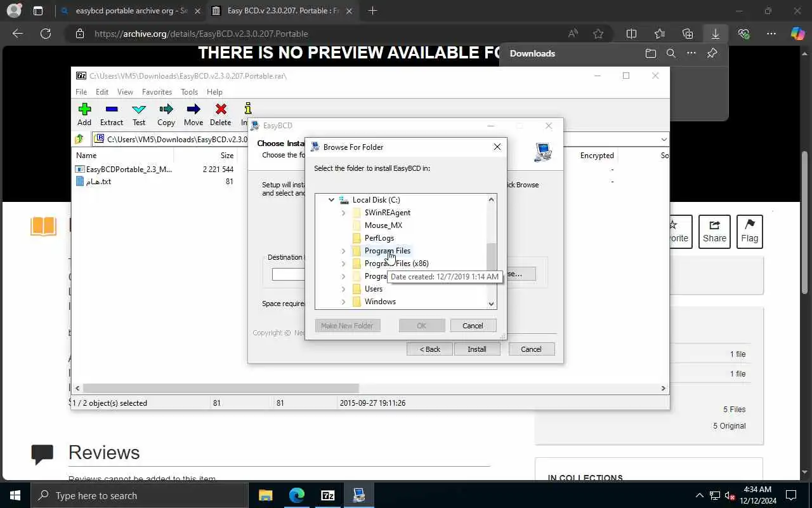Open the File menu in 7-Zip
The width and height of the screenshot is (812, 508).
point(81,92)
